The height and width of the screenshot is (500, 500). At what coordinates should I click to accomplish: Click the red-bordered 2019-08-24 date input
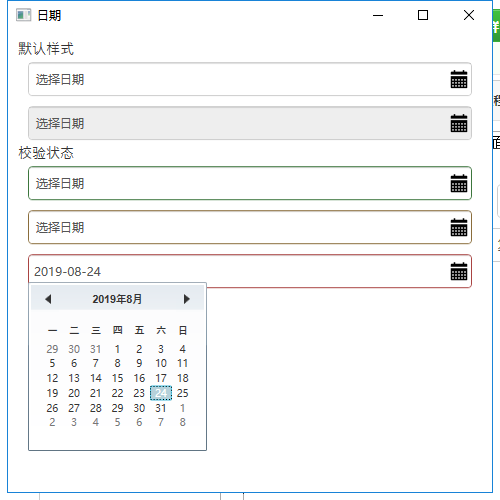[x=250, y=271]
